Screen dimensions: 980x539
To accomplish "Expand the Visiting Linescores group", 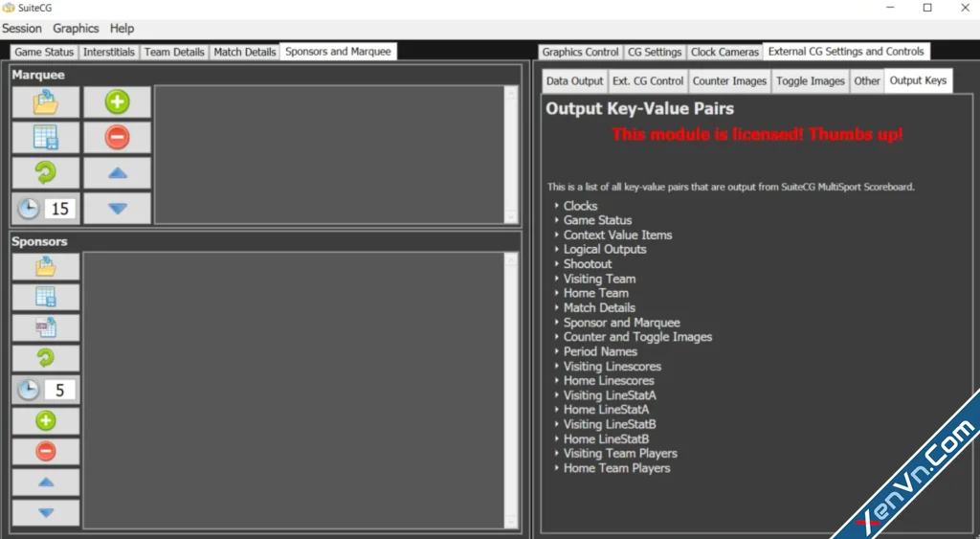I will [x=556, y=366].
